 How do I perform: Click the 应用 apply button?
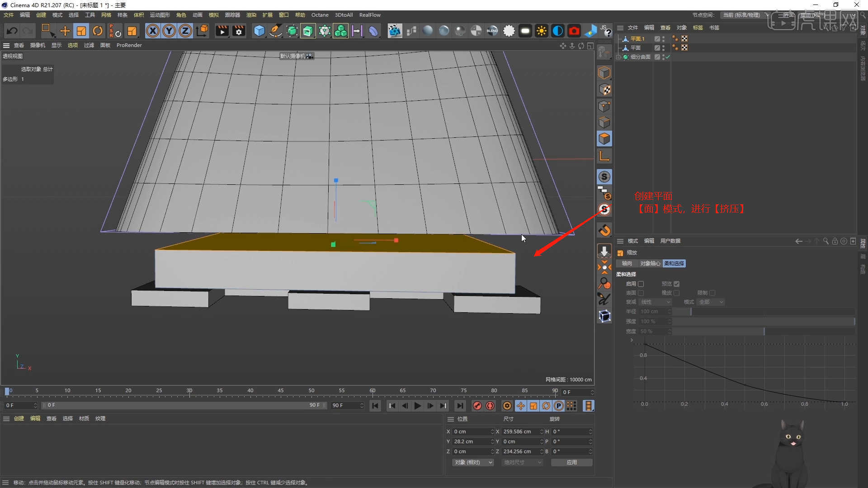pos(572,462)
